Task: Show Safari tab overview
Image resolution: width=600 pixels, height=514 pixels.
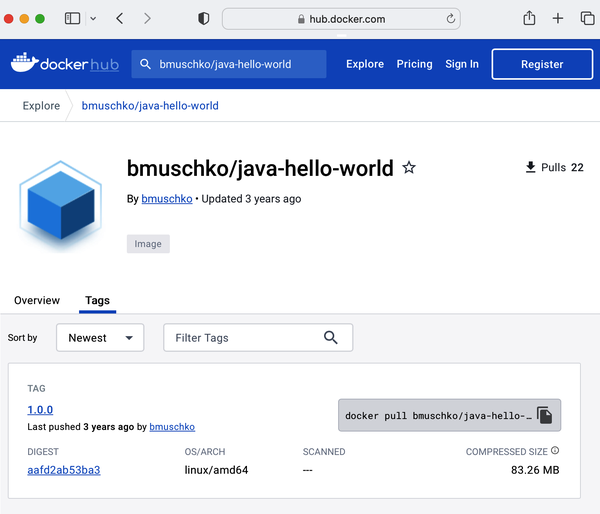Action: pos(586,18)
